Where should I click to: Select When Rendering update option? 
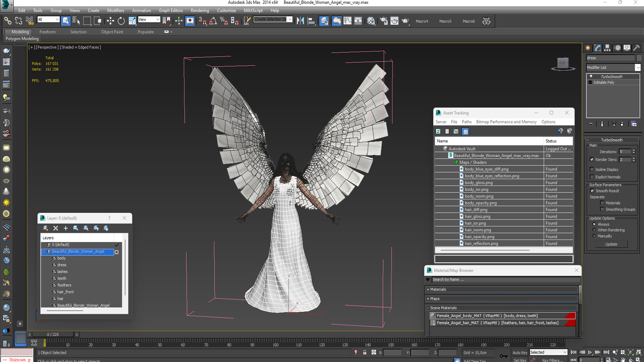pyautogui.click(x=594, y=230)
